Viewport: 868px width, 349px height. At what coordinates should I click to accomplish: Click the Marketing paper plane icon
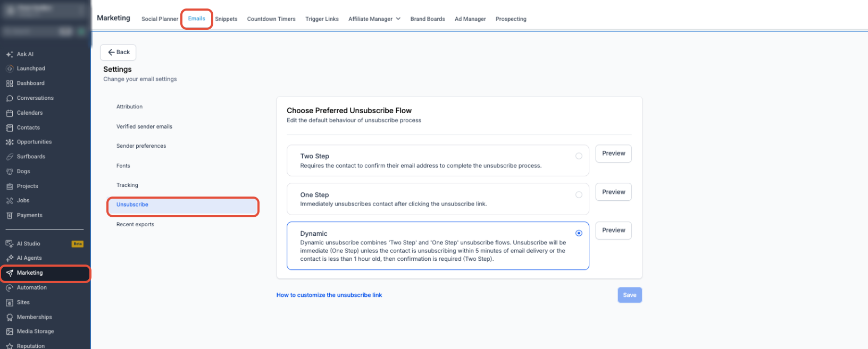(10, 273)
